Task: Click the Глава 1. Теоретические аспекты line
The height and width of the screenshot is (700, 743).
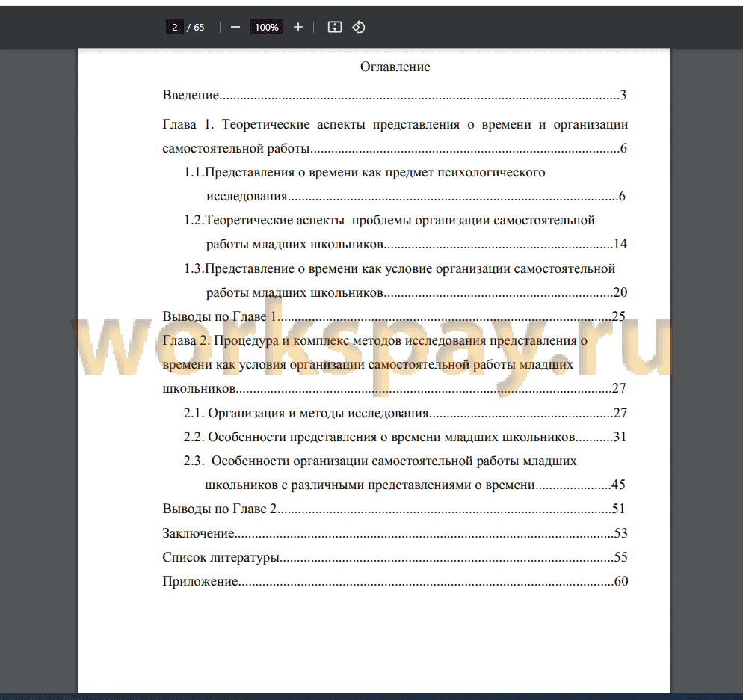Action: 395,125
